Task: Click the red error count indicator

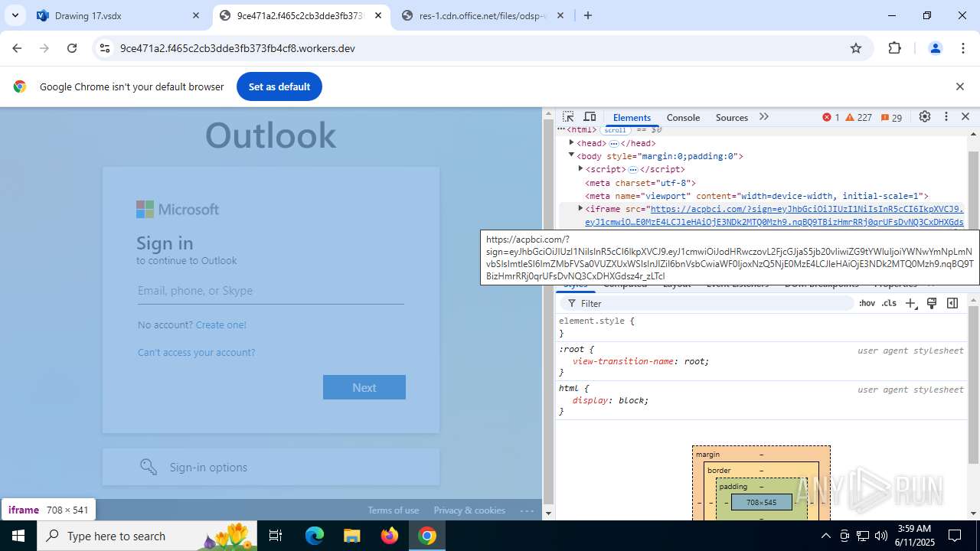Action: 831,117
